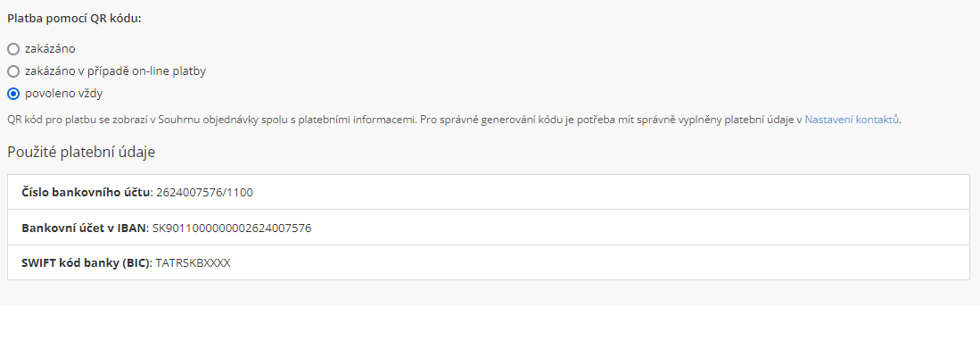Click the "Použité platební údaje" heading
Screen dimensions: 980x357
click(x=81, y=152)
